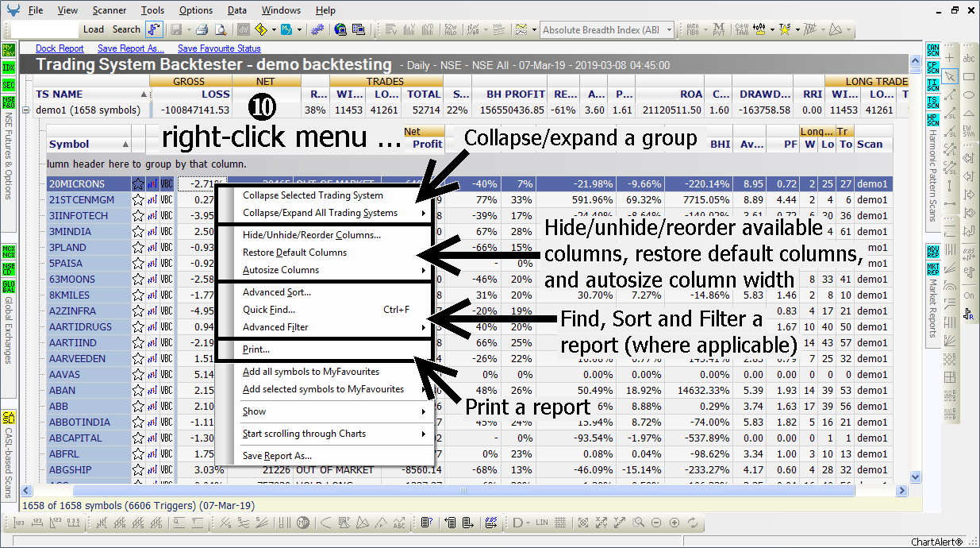Toggle the highlighted icon next to Search
Image resolution: width=980 pixels, height=548 pixels.
coord(154,29)
